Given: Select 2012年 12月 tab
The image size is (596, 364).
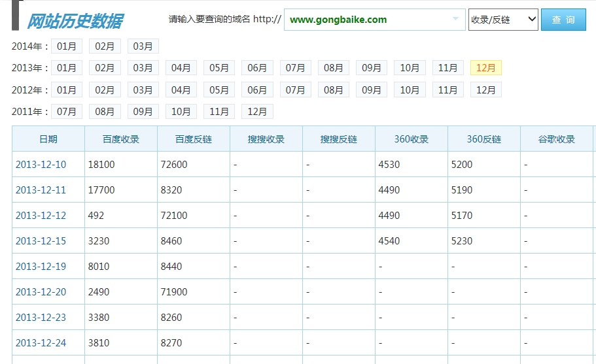Looking at the screenshot, I should [x=486, y=90].
